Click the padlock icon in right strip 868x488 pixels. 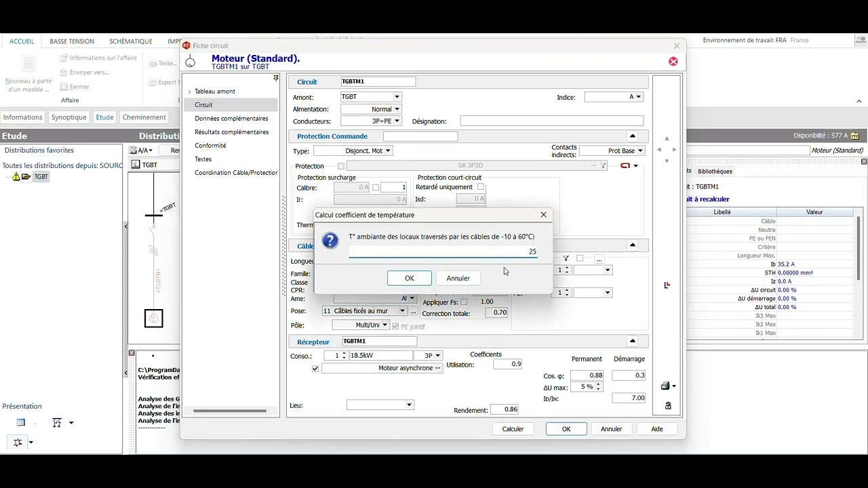(668, 405)
